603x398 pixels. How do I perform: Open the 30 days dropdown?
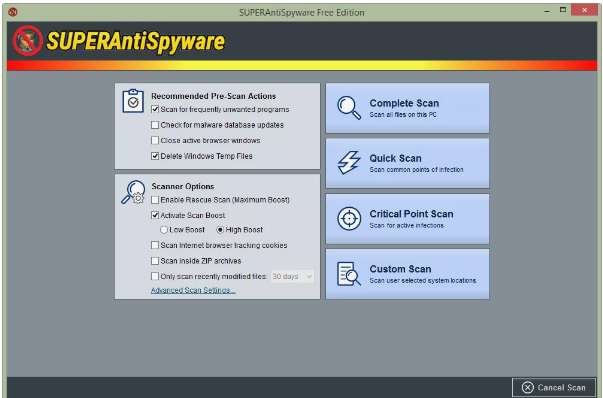coord(292,276)
